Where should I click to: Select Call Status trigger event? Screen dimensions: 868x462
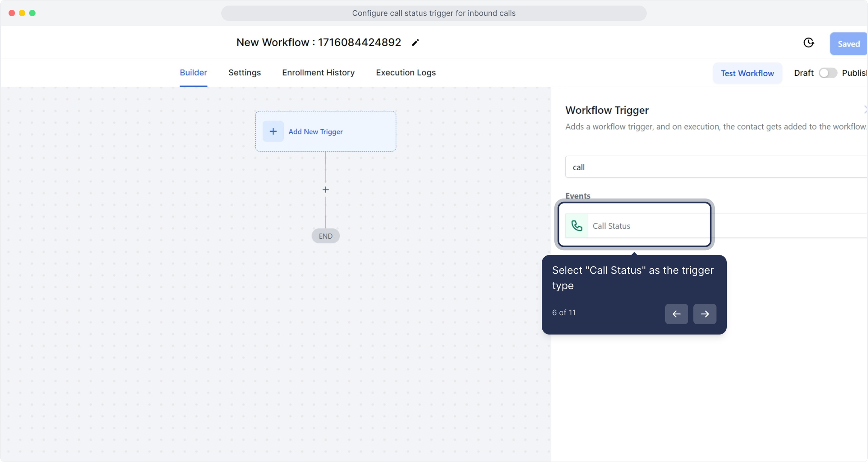point(611,226)
